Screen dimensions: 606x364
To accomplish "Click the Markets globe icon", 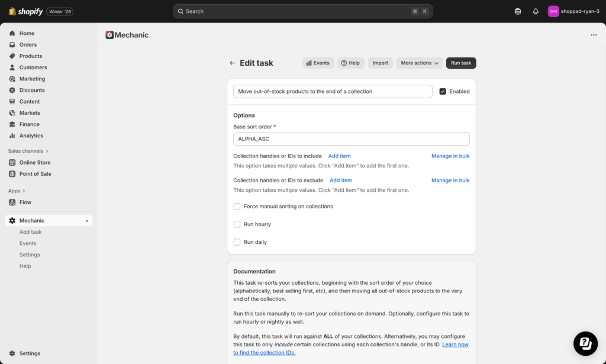I will [x=12, y=113].
